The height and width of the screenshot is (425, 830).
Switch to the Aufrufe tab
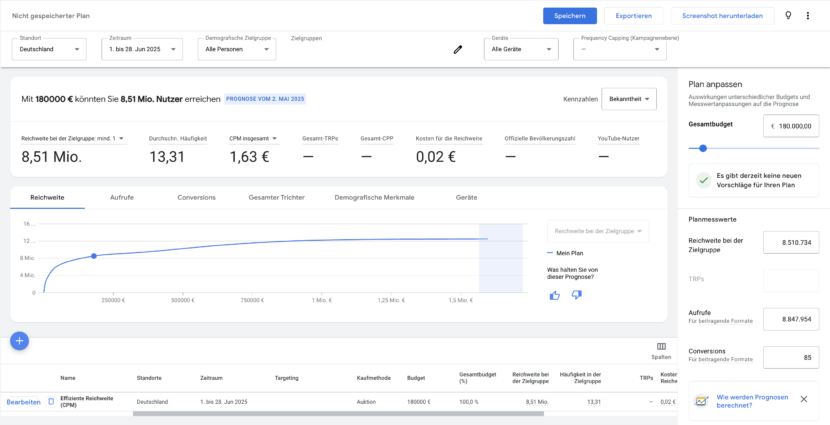pos(122,197)
